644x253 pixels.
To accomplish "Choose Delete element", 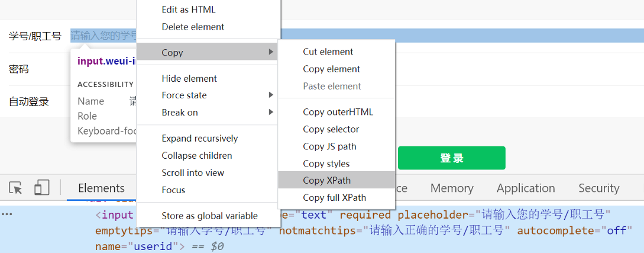I will click(193, 27).
